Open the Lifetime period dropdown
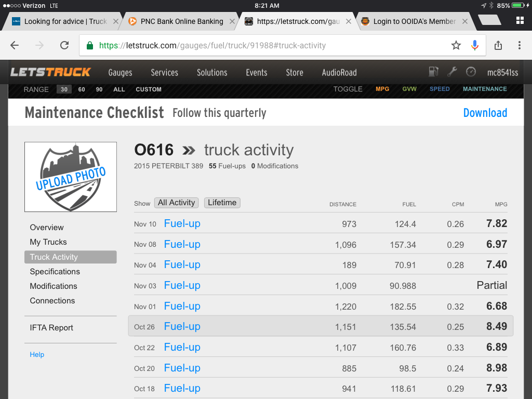Screen dimensions: 532x399 (222, 203)
